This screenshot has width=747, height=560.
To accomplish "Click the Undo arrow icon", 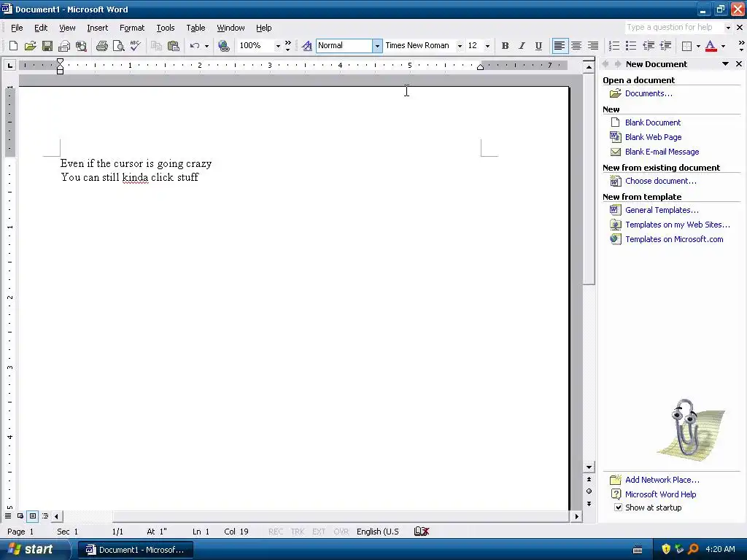I will [x=194, y=46].
